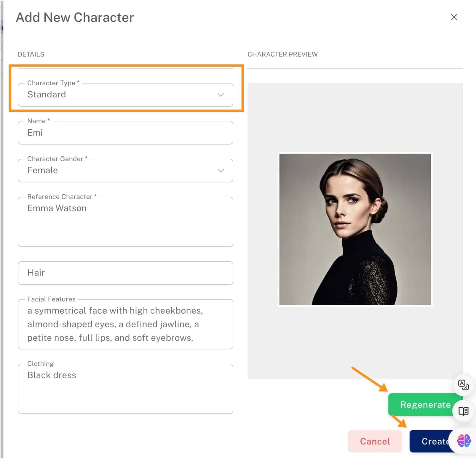Click the colorful AI brain icon
This screenshot has width=476, height=459.
[x=463, y=441]
